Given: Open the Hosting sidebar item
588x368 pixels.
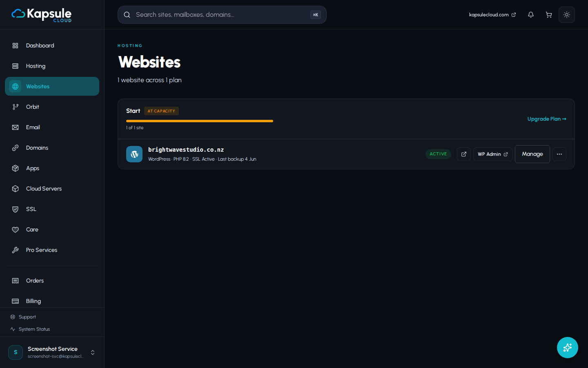Looking at the screenshot, I should (52, 66).
